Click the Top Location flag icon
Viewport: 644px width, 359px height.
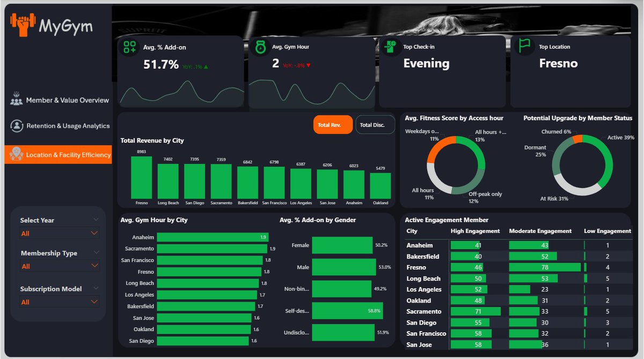click(x=524, y=46)
